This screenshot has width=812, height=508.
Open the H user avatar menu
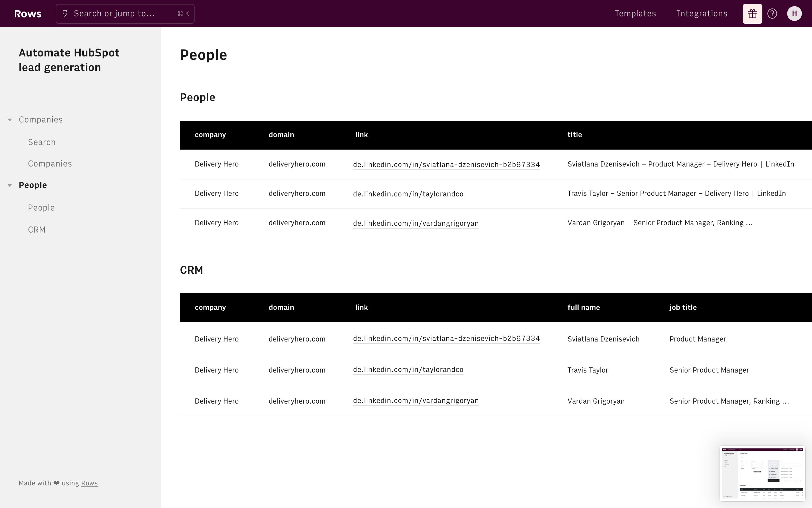point(794,14)
